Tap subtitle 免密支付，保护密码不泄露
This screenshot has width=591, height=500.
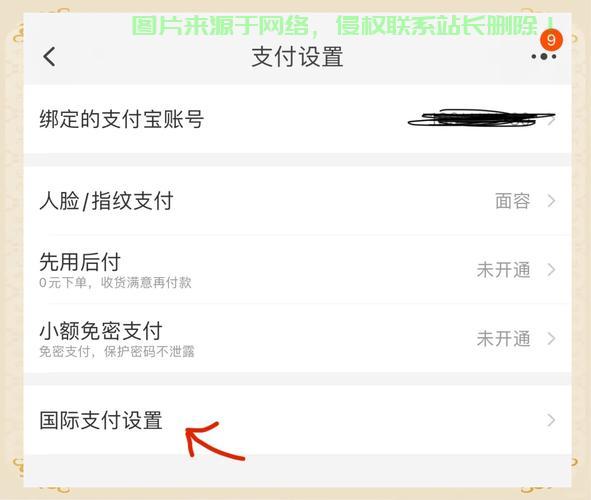pos(117,352)
